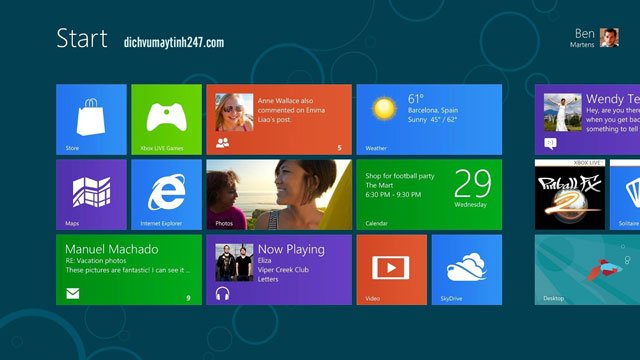Open the Calendar tile showing 29 Wednesday
Screen dimensions: 640x360
429,194
